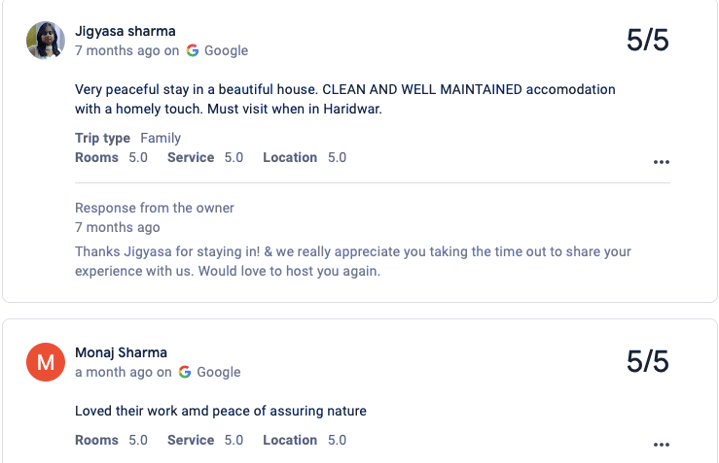Screen dimensions: 719x463
Task: Click the Google source text on Monaj's review
Action: click(219, 372)
